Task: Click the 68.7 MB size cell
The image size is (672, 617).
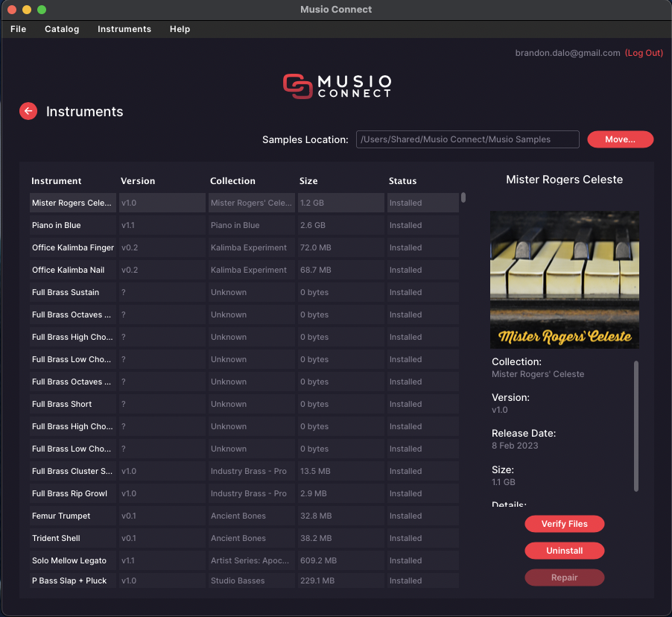Action: coord(340,270)
